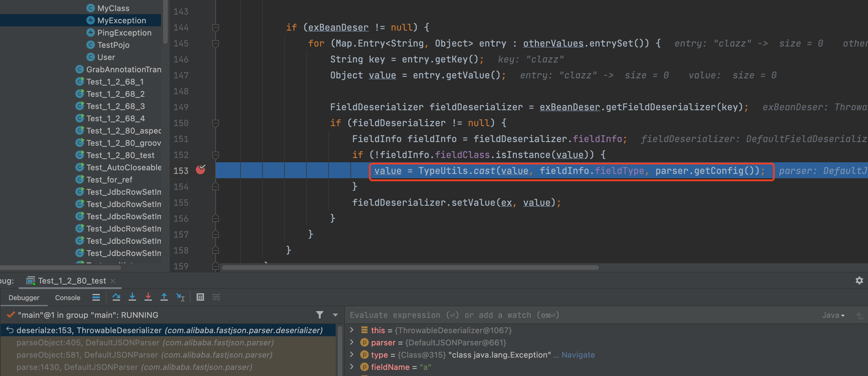Click the red Force Step Into icon
This screenshot has height=376, width=868.
pyautogui.click(x=148, y=297)
